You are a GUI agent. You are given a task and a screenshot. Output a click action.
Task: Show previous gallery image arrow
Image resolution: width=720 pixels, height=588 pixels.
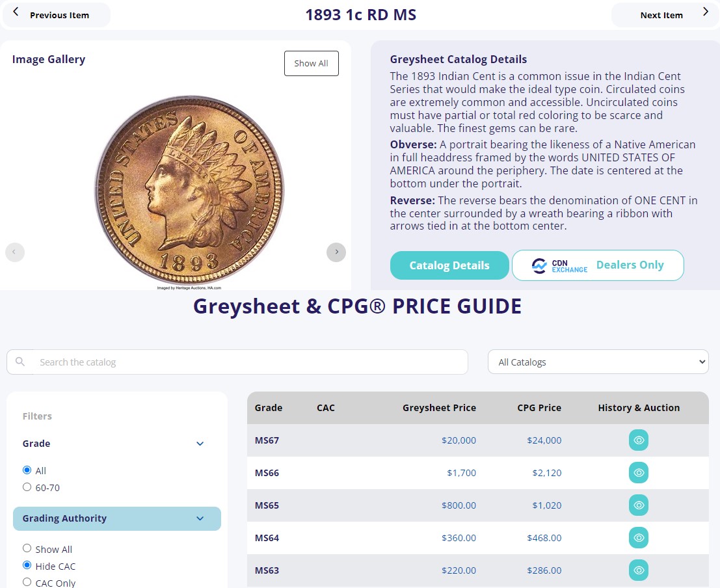[15, 252]
